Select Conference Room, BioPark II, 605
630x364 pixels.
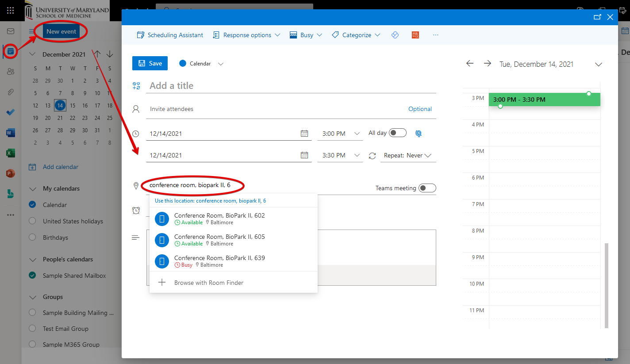point(219,240)
